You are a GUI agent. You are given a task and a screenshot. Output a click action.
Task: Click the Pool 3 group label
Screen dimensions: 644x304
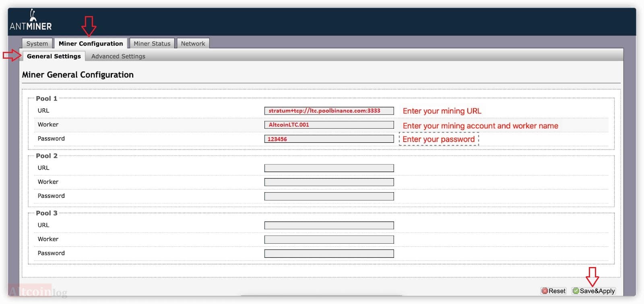[47, 213]
